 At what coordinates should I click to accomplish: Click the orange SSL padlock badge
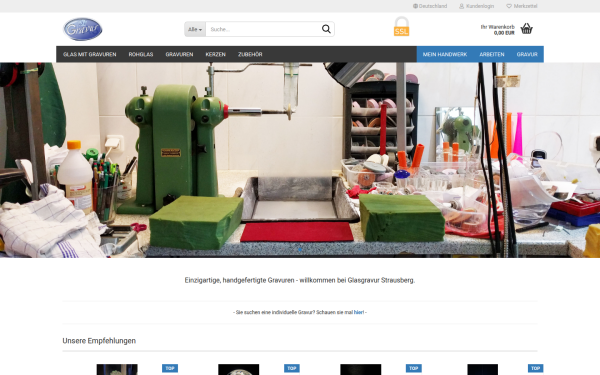[x=401, y=26]
